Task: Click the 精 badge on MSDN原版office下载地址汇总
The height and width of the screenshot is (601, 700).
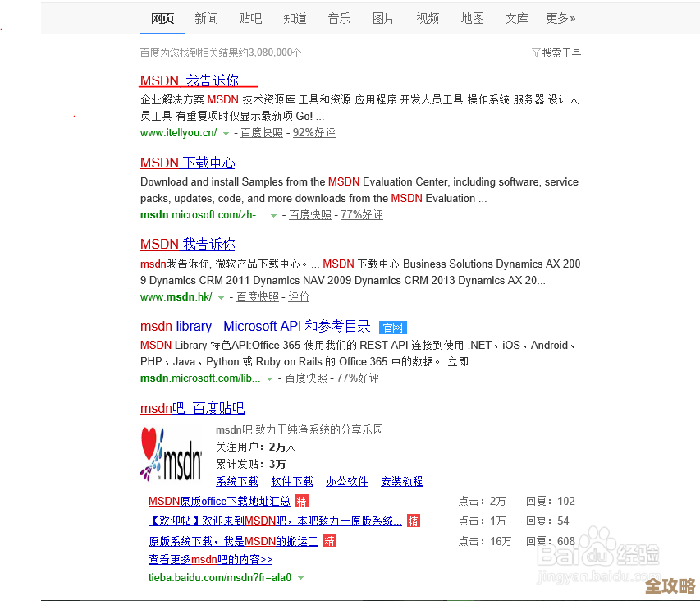Action: point(300,501)
